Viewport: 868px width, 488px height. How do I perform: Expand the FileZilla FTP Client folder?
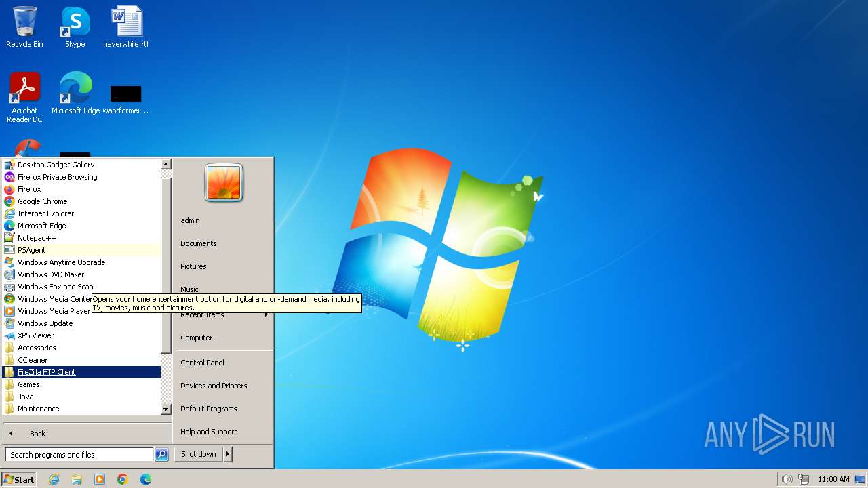[x=81, y=372]
